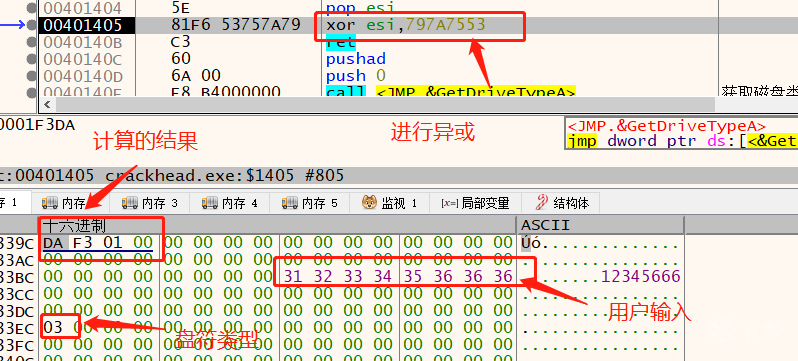798x361 pixels.
Task: Toggle breakpoint dot at address 0040140B
Action: (32, 42)
